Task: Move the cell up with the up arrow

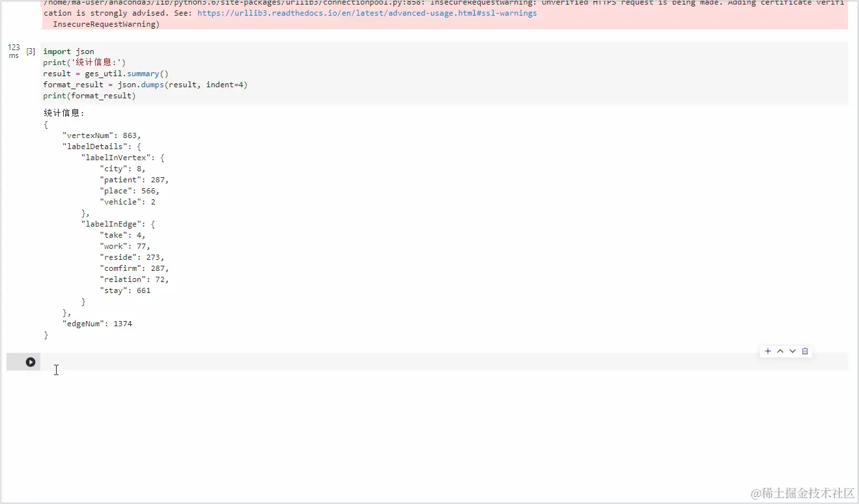Action: tap(780, 351)
